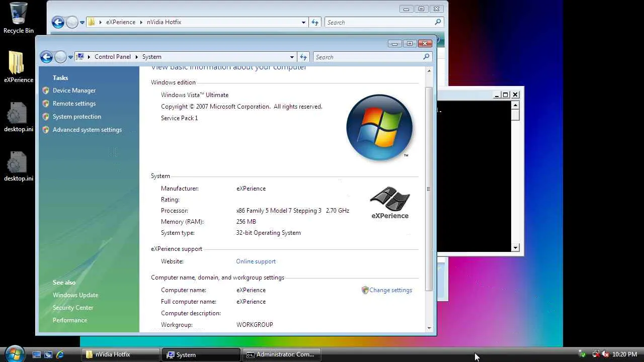Click the 'Windows Vista Ultimate' edition text
This screenshot has width=644, height=362.
[x=195, y=95]
